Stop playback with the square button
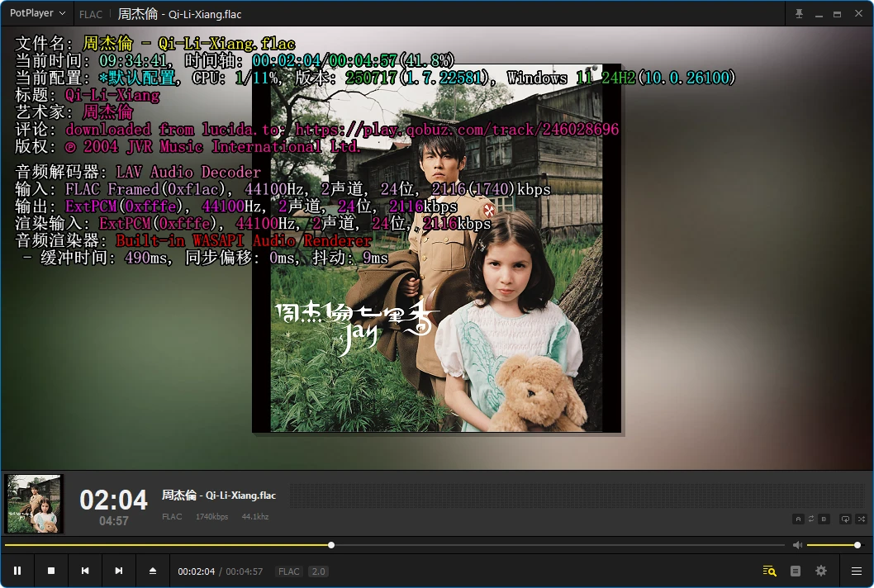This screenshot has height=588, width=874. click(51, 571)
